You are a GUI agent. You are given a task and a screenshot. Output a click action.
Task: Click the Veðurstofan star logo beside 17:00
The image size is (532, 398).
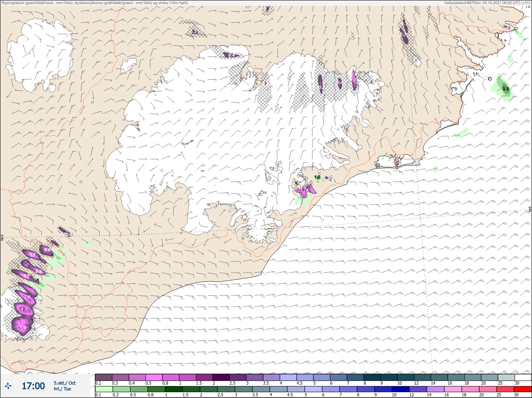[x=8, y=386]
